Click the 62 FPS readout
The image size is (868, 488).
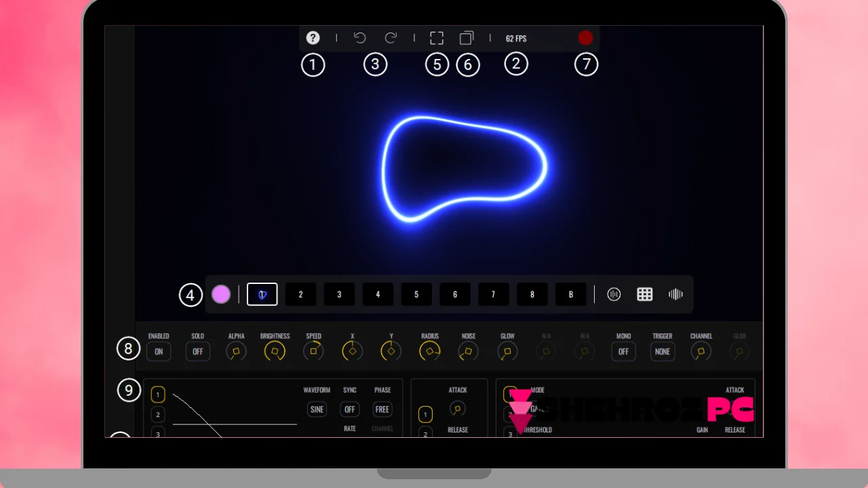(516, 39)
